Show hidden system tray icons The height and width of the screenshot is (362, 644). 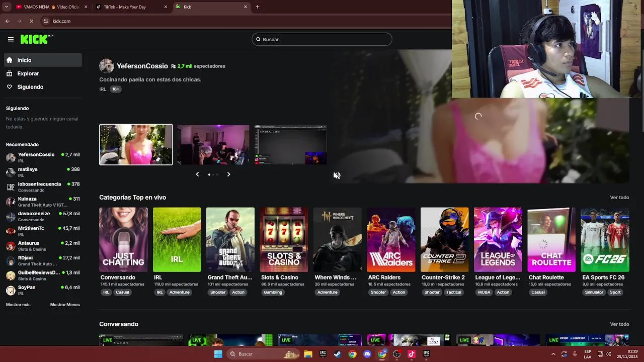click(553, 354)
